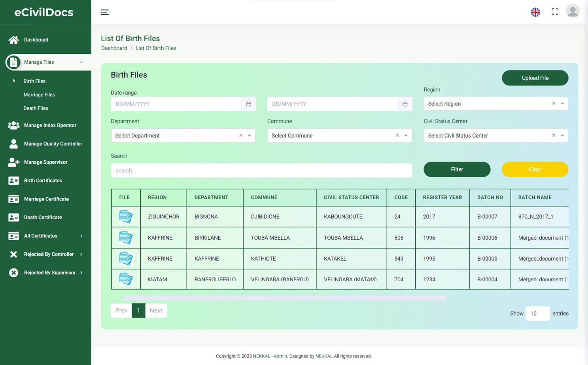
Task: Click the calendar icon on the first date field
Action: click(248, 104)
